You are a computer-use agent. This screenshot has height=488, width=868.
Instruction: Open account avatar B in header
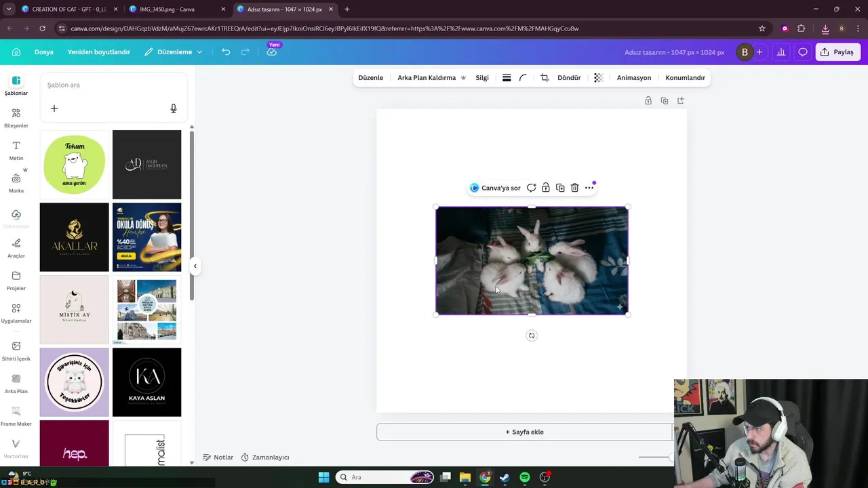click(745, 52)
